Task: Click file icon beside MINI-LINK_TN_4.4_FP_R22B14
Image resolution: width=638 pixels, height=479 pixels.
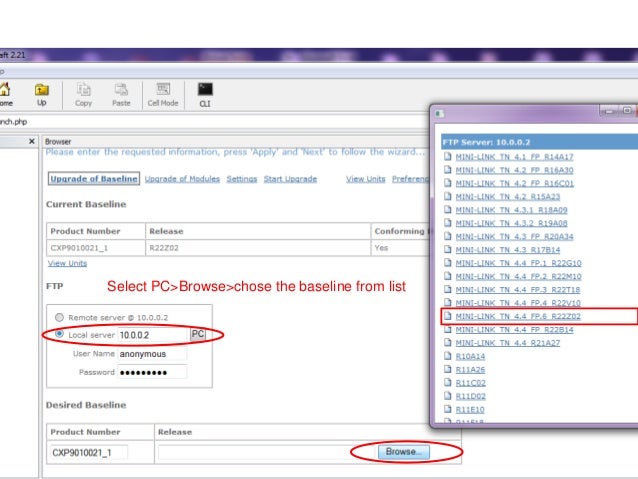Action: pyautogui.click(x=448, y=329)
